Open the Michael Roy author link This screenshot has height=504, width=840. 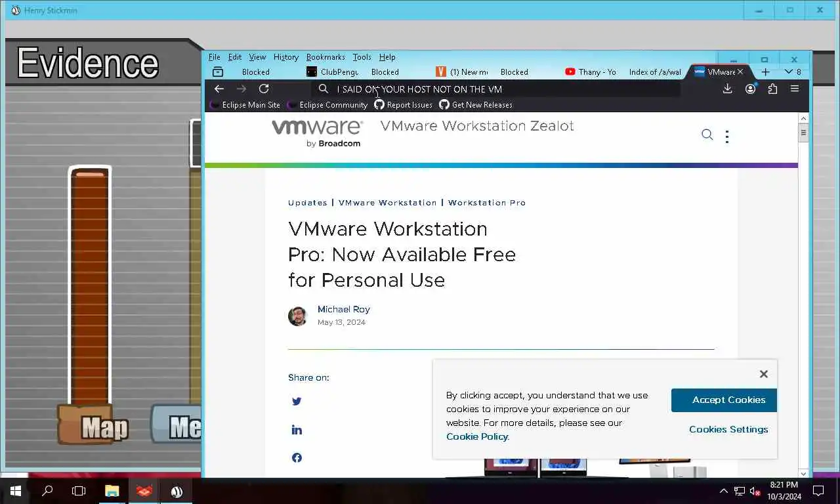(344, 309)
